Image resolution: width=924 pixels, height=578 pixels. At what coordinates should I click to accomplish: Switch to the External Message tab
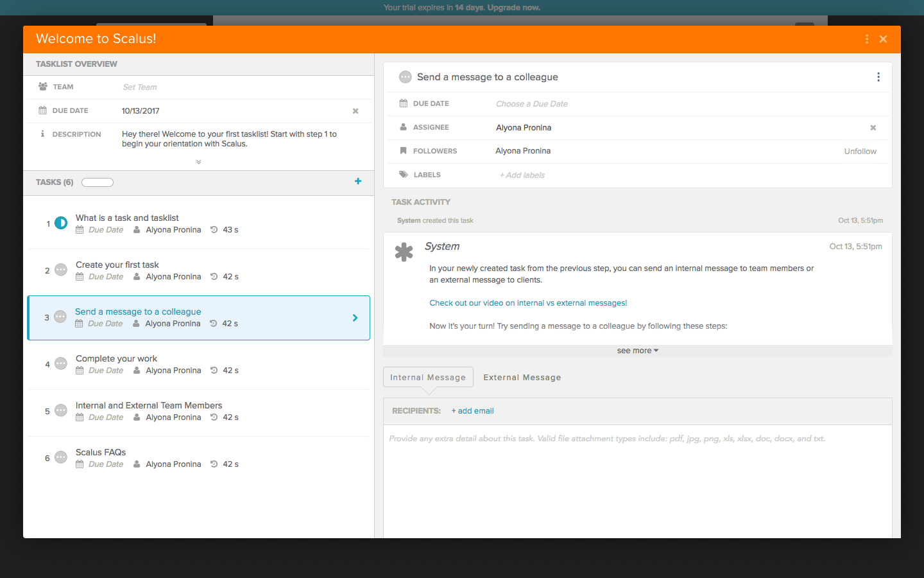tap(522, 378)
